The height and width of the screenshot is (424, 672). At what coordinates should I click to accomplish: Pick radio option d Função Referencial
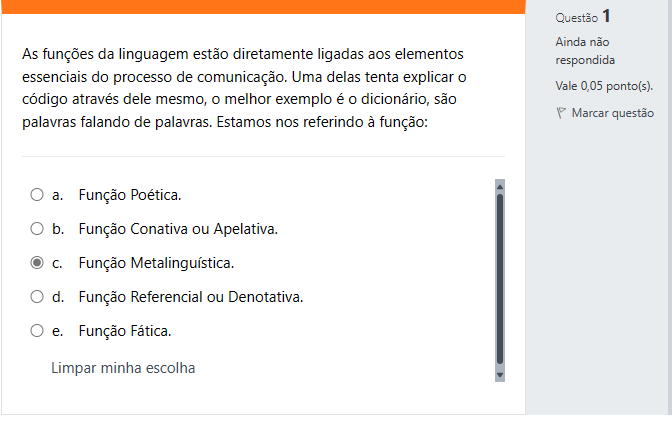pos(37,297)
